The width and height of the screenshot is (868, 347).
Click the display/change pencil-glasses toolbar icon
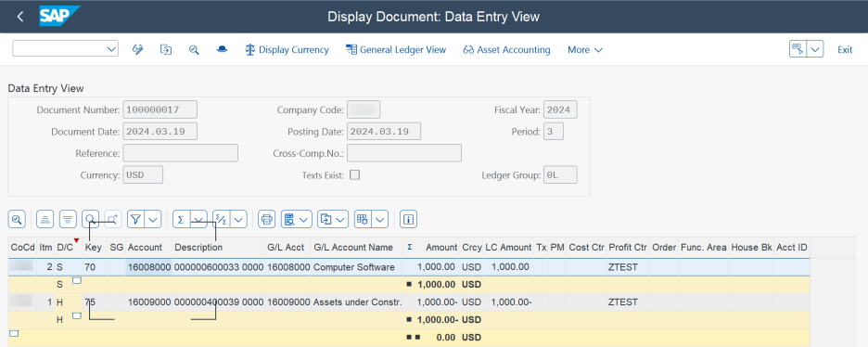click(138, 49)
